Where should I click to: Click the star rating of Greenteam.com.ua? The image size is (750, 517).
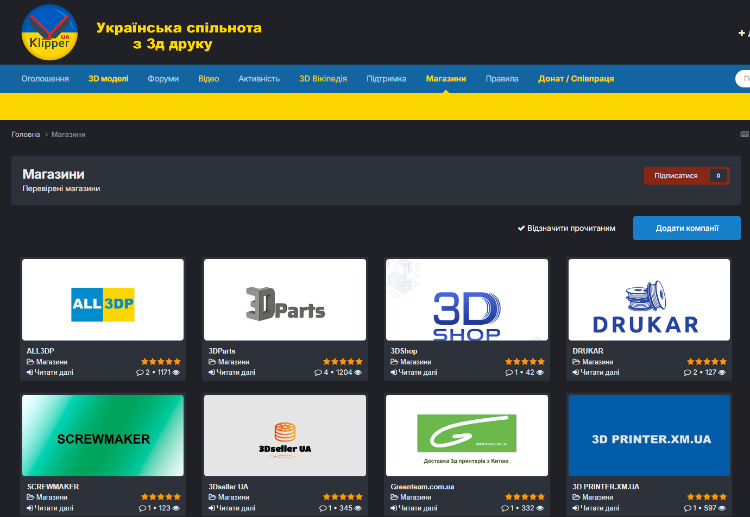(525, 497)
